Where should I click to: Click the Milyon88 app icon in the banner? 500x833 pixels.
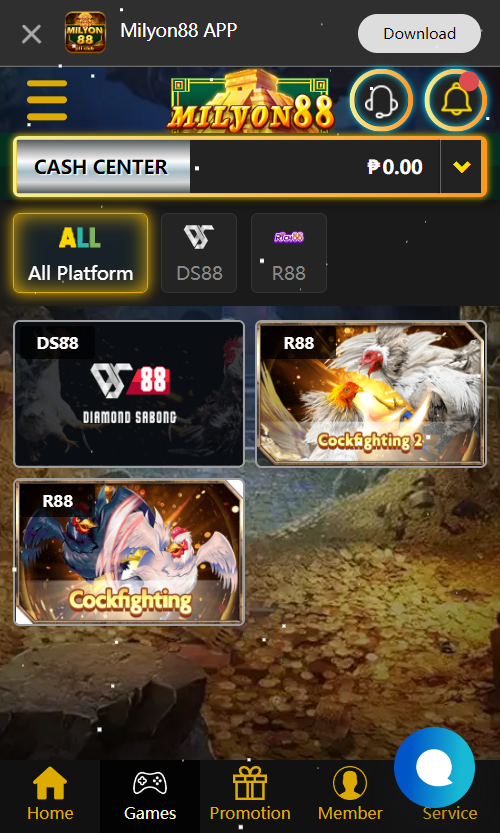click(x=85, y=32)
